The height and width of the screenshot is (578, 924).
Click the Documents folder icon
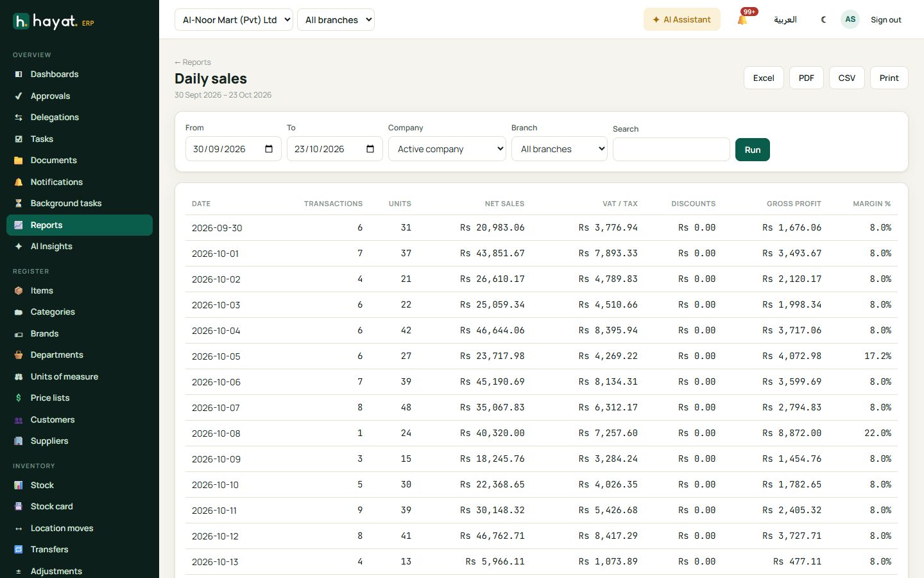(19, 161)
